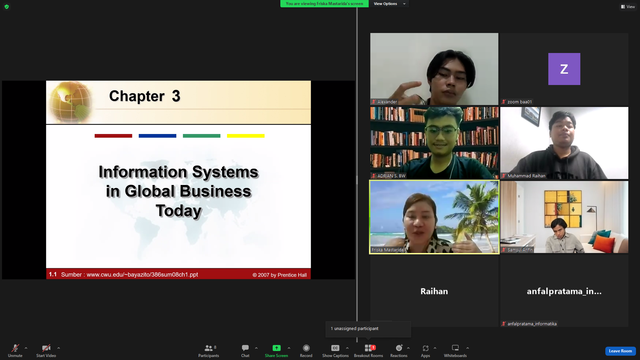Image resolution: width=640 pixels, height=360 pixels.
Task: Click the green color bar on slide
Action: [202, 136]
